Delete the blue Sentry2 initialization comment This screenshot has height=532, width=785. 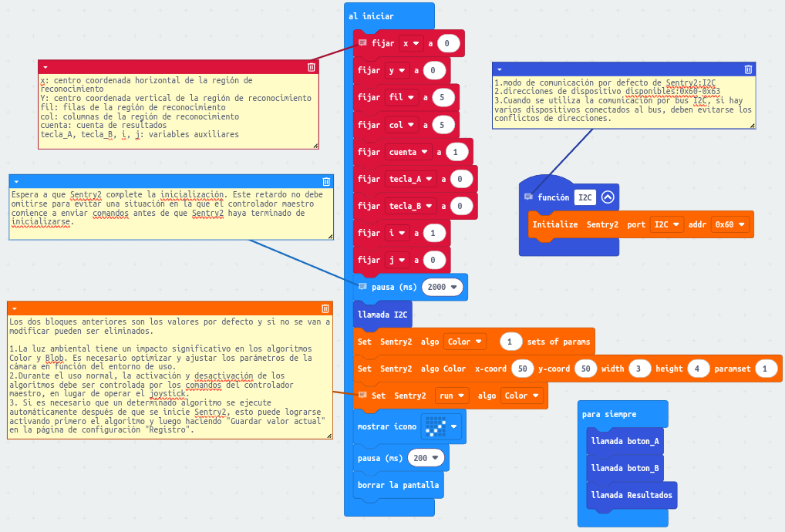pyautogui.click(x=326, y=181)
